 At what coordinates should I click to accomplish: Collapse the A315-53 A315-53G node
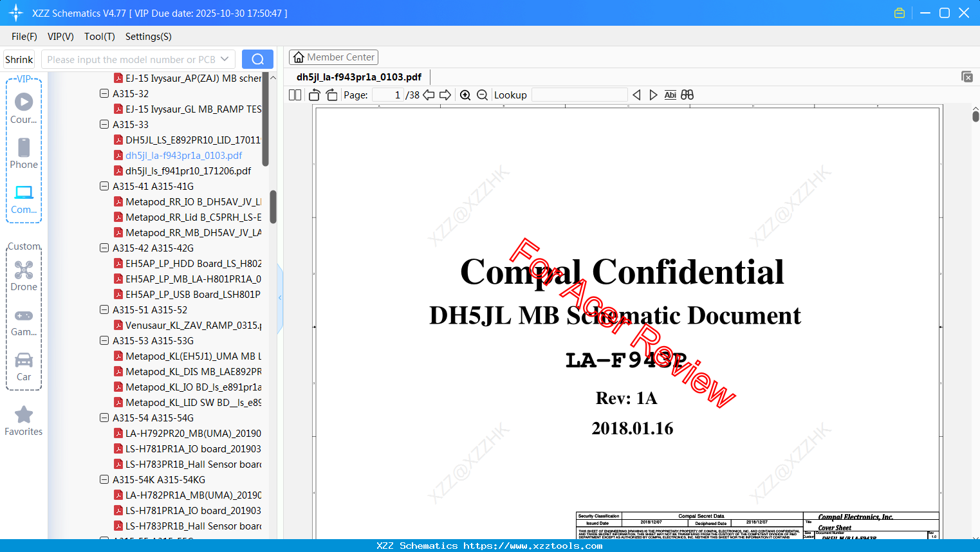(x=104, y=340)
